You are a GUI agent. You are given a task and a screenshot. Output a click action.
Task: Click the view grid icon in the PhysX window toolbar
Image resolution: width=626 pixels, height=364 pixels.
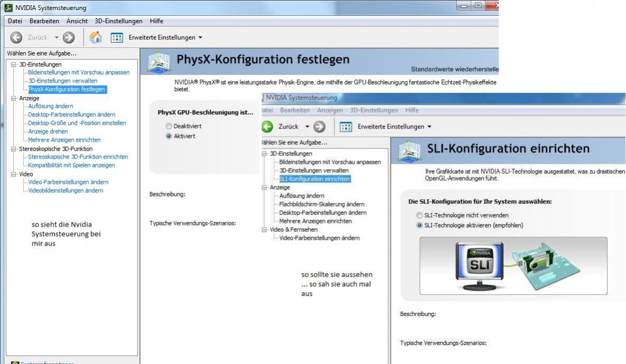[117, 38]
